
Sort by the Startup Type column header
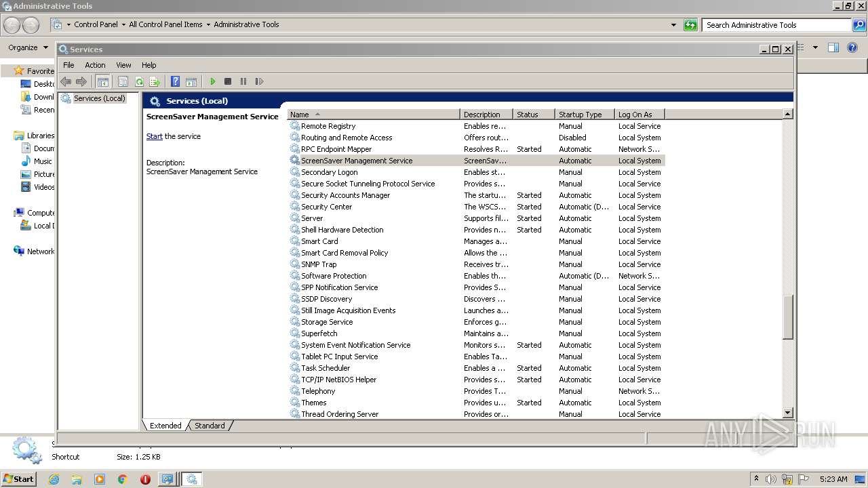pyautogui.click(x=585, y=115)
